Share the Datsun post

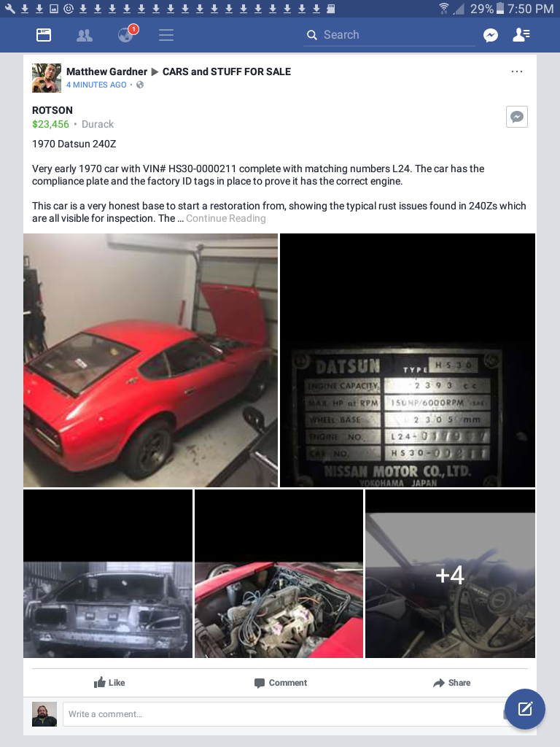point(451,683)
